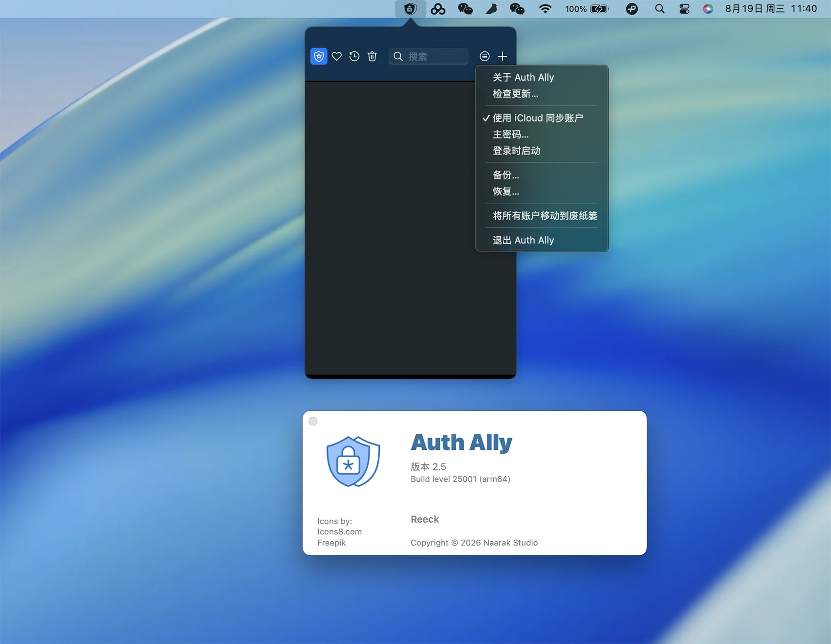Select 检查更新... menu item
The width and height of the screenshot is (831, 644).
click(542, 93)
